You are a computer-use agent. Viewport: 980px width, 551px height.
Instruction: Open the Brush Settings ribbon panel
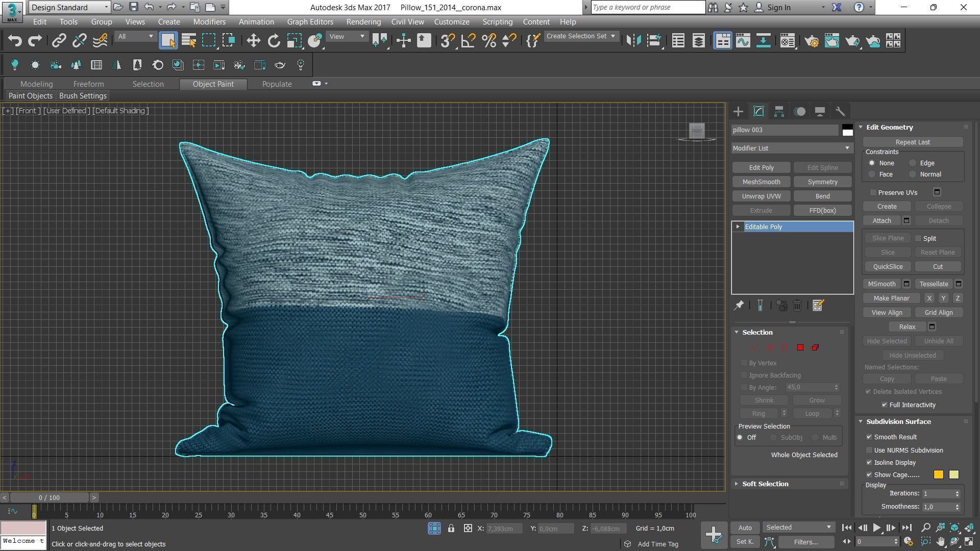[x=83, y=96]
